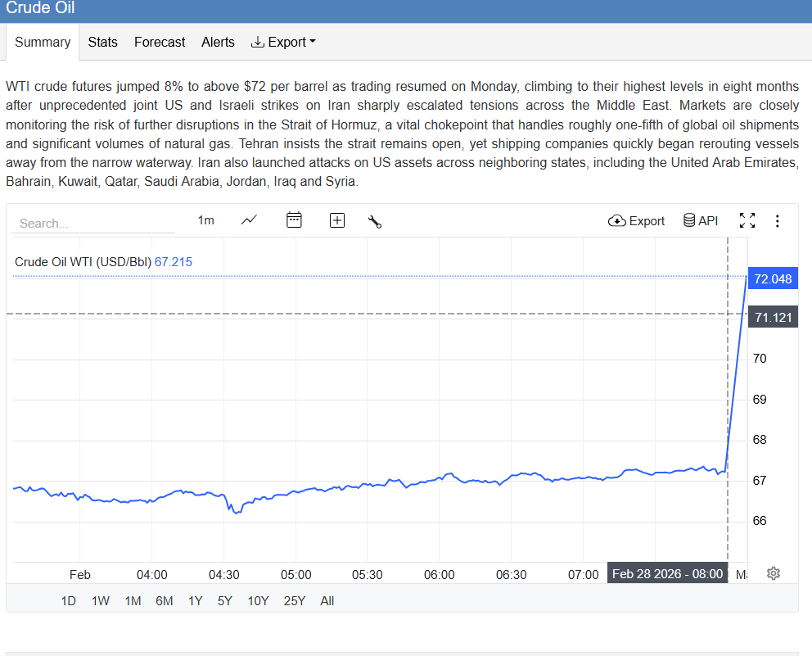Show All historical data range

[x=327, y=601]
